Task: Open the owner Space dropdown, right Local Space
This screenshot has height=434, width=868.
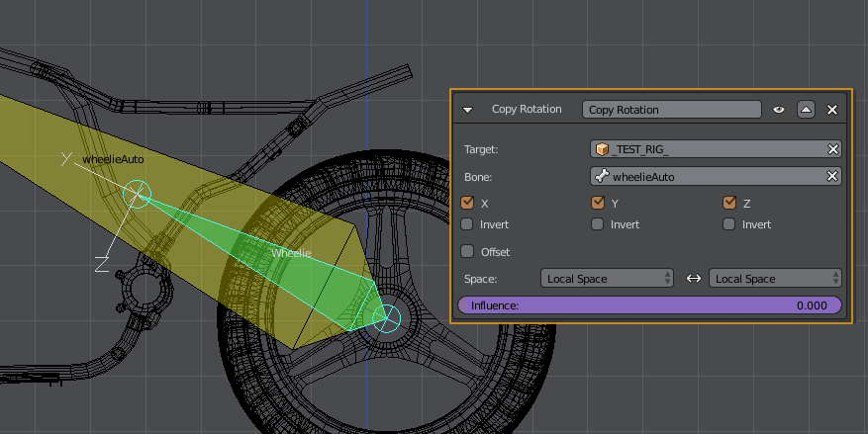Action: coord(775,278)
